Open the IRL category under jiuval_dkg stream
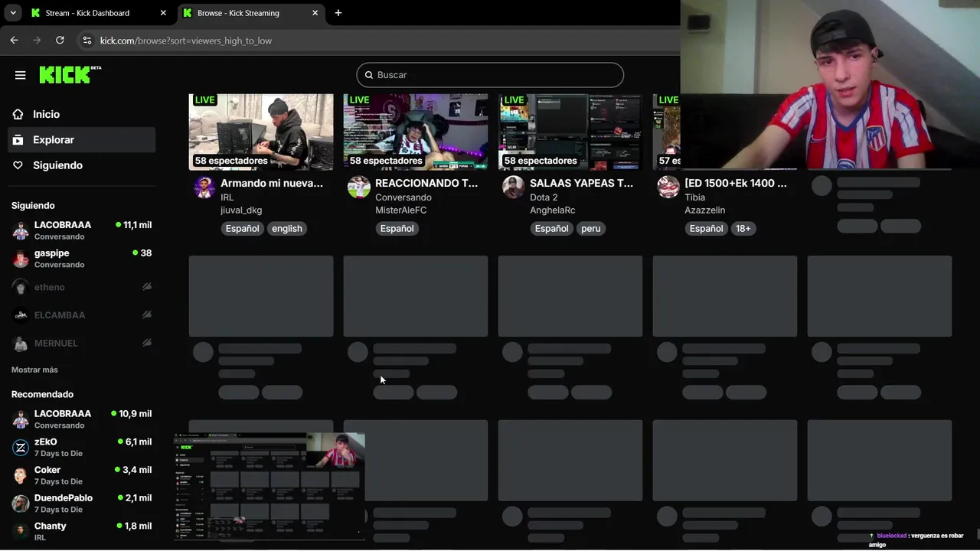Viewport: 980px width, 551px height. (x=227, y=197)
